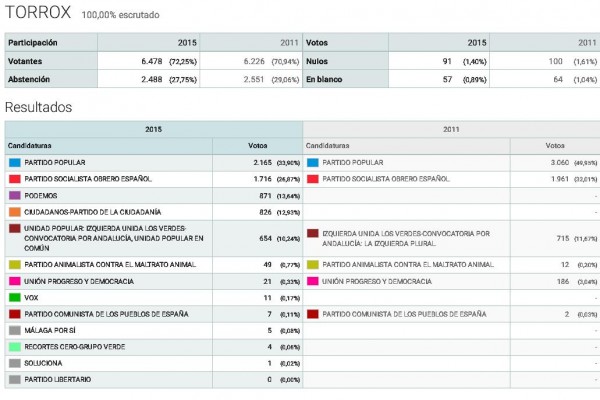
Task: Click the mint Recortes Cero-Grupo Verde swatch
Action: pos(15,347)
